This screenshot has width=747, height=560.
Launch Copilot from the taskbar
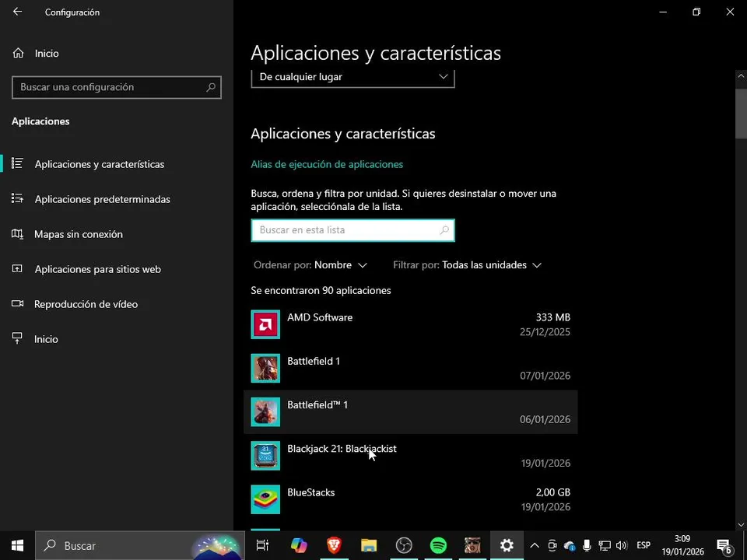tap(299, 546)
